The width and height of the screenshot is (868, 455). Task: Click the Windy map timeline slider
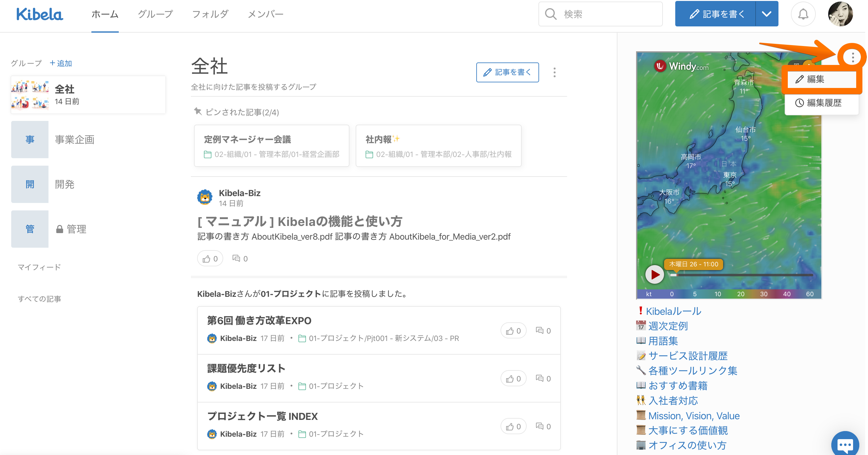pos(741,275)
